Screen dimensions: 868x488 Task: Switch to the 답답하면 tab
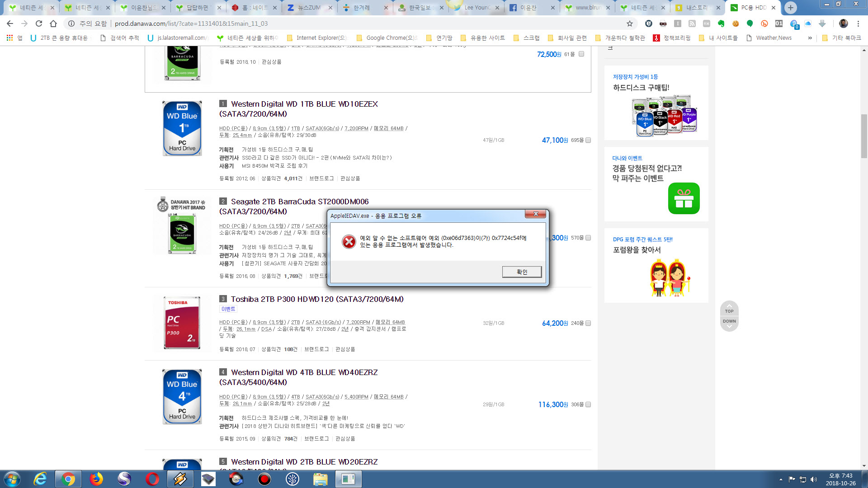(x=198, y=8)
